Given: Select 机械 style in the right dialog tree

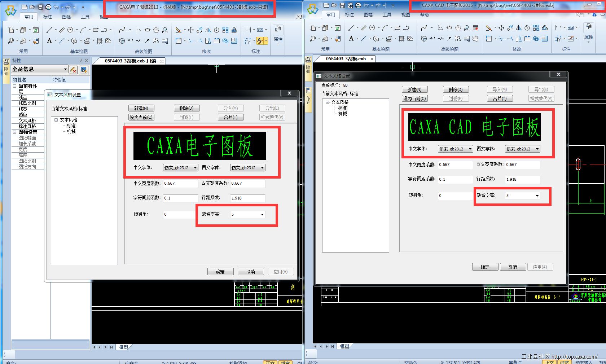Looking at the screenshot, I should pyautogui.click(x=342, y=114).
